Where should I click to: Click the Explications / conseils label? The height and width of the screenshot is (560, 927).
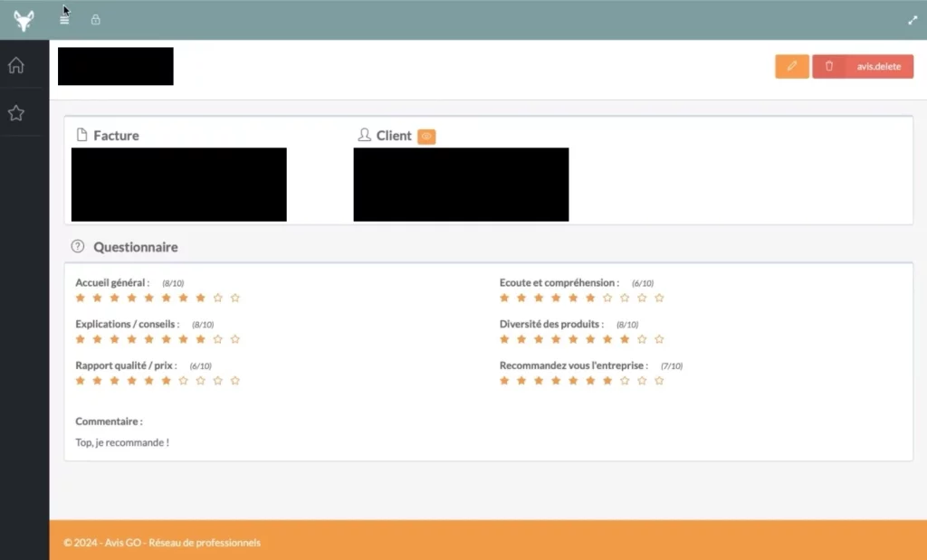[127, 324]
